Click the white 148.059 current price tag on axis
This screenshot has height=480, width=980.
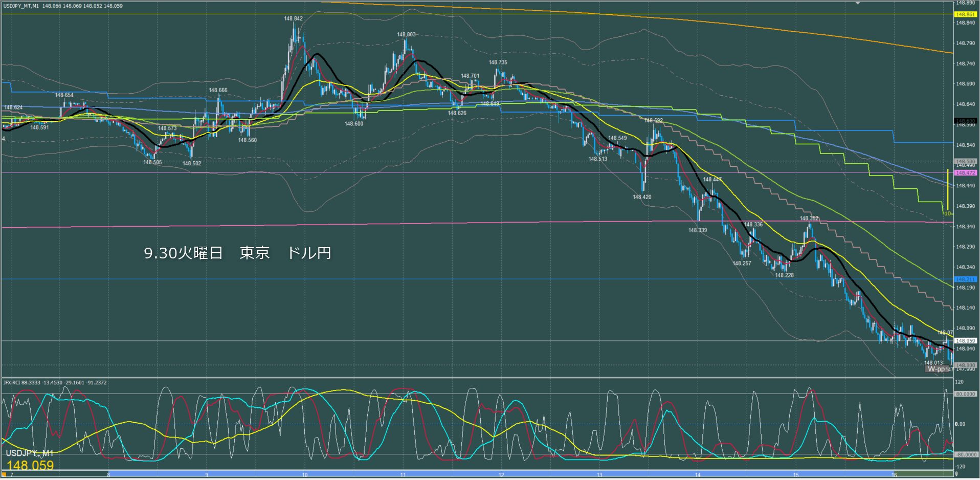pos(965,340)
